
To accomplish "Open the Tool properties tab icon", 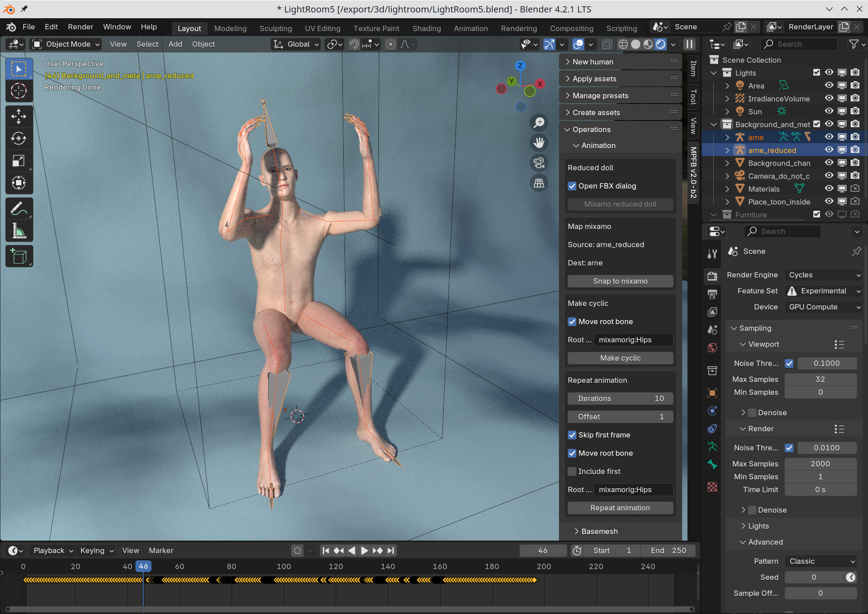I will click(x=712, y=253).
